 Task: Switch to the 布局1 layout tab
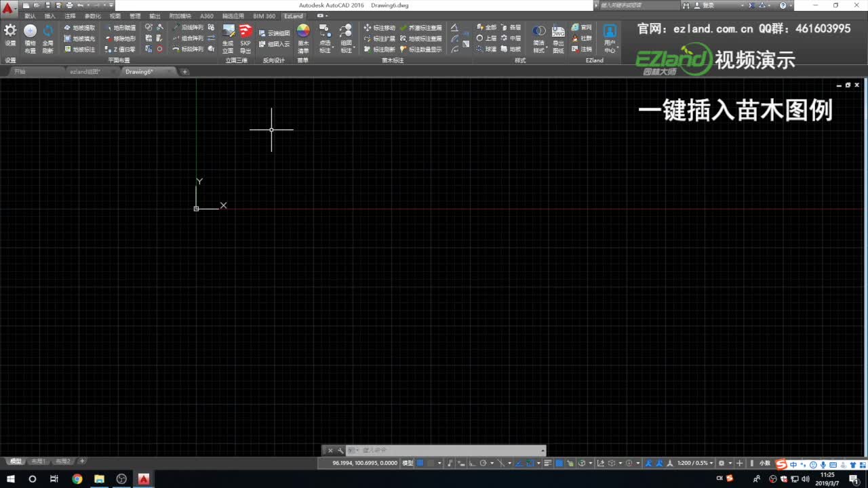click(39, 461)
